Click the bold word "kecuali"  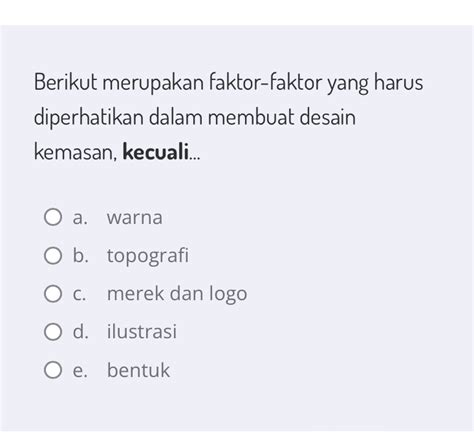(156, 152)
